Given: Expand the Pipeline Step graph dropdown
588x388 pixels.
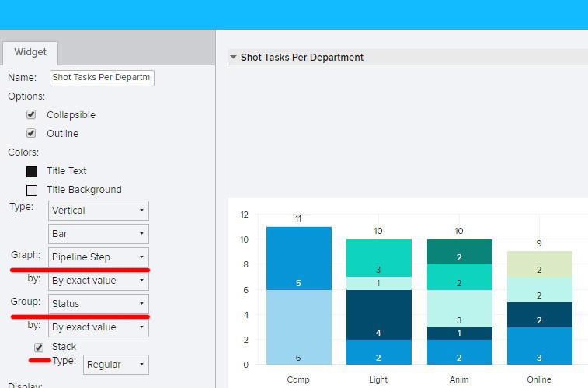Looking at the screenshot, I should coord(99,257).
